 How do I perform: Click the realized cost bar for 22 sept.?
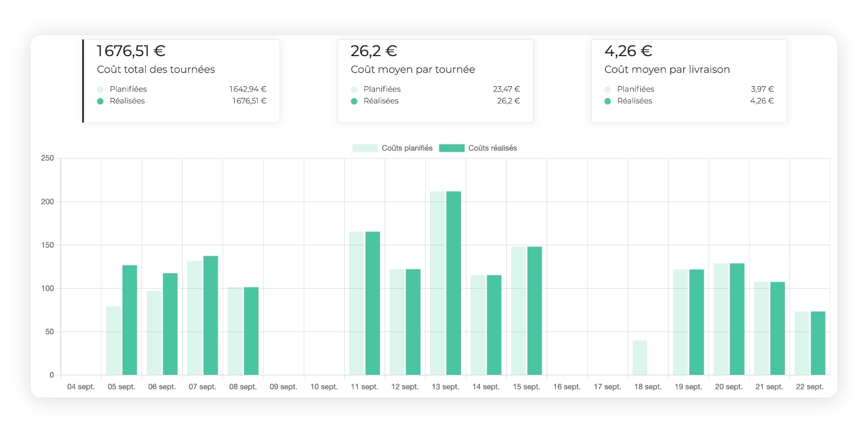click(x=818, y=343)
